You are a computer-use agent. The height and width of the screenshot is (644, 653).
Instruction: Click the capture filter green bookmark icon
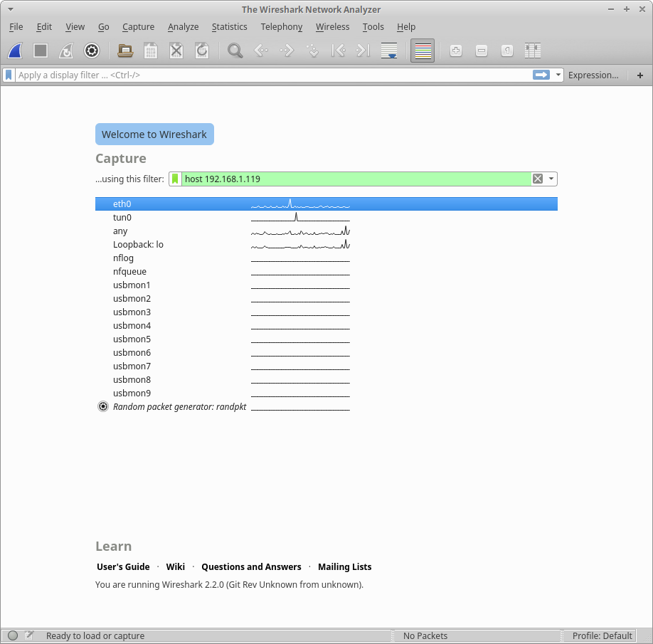tap(175, 179)
